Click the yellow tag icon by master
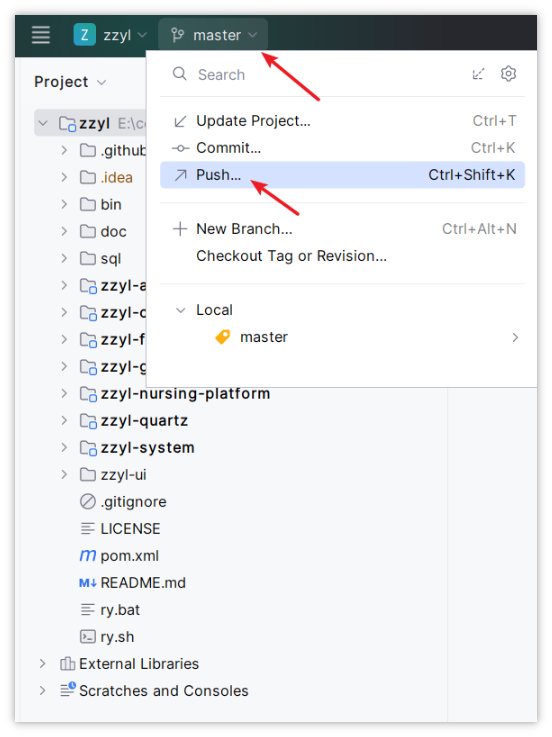The width and height of the screenshot is (552, 737). click(222, 337)
